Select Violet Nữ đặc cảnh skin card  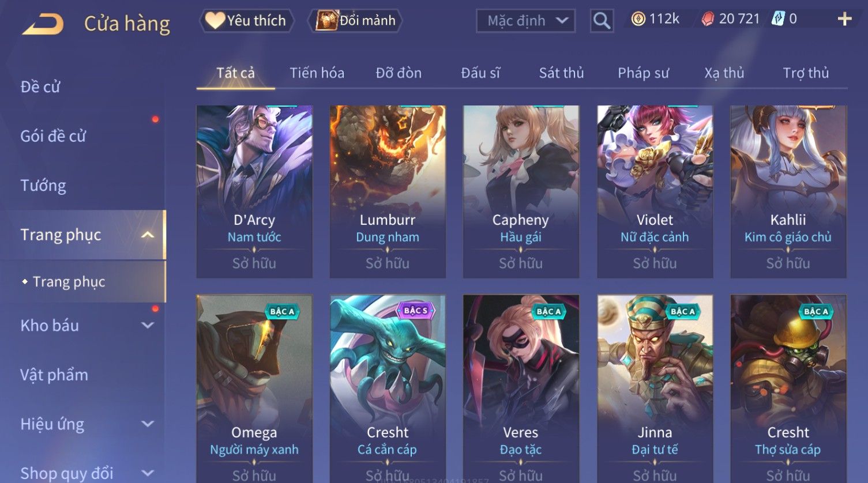[655, 192]
